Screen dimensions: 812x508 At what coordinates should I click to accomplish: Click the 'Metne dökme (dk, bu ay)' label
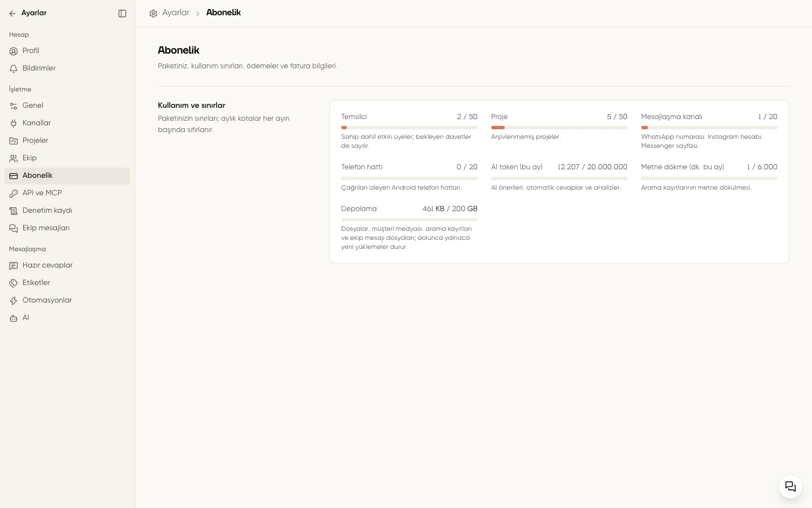tap(682, 167)
